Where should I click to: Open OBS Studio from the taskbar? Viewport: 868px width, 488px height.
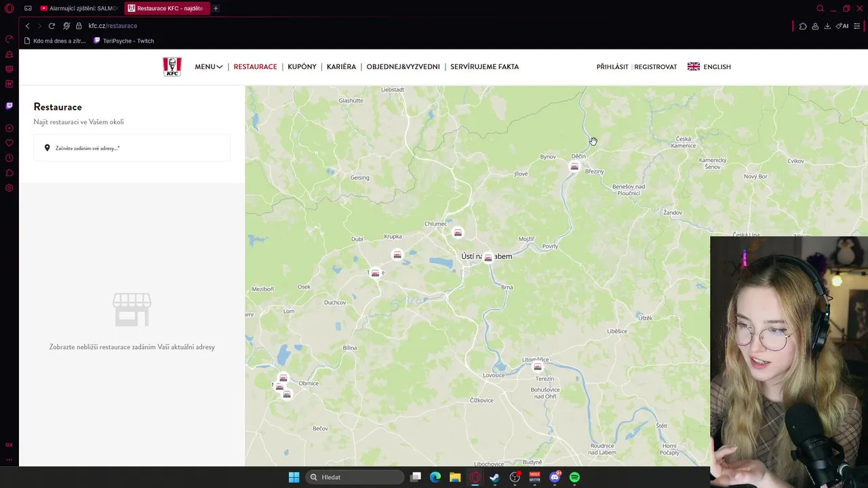tap(515, 477)
